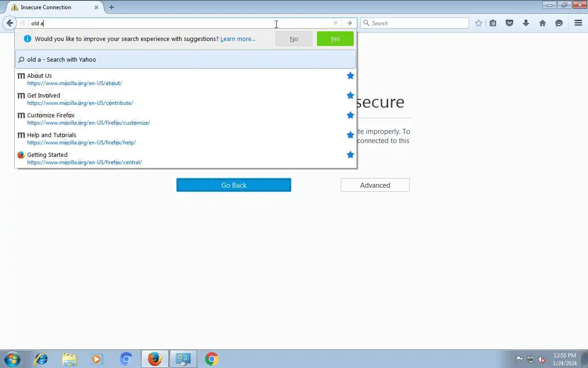Choose the Customize Firefox suggestion
Viewport: 588px width, 368px height.
[186, 119]
